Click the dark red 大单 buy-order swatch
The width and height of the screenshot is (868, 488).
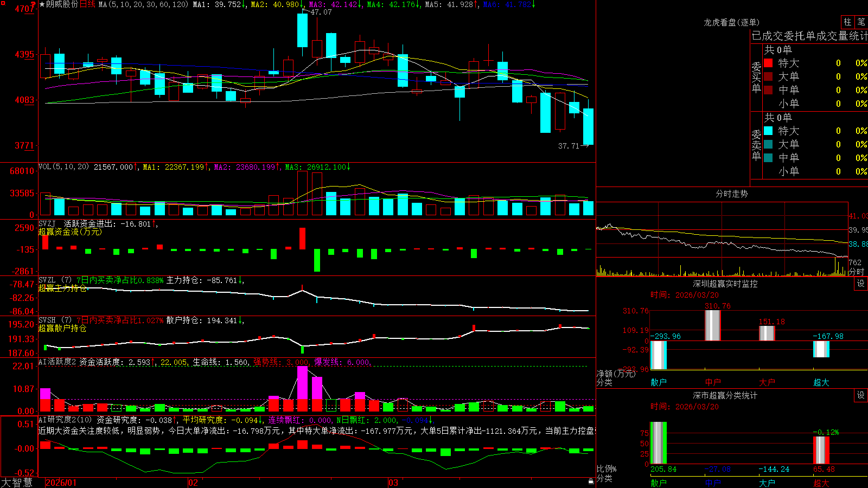tap(768, 76)
